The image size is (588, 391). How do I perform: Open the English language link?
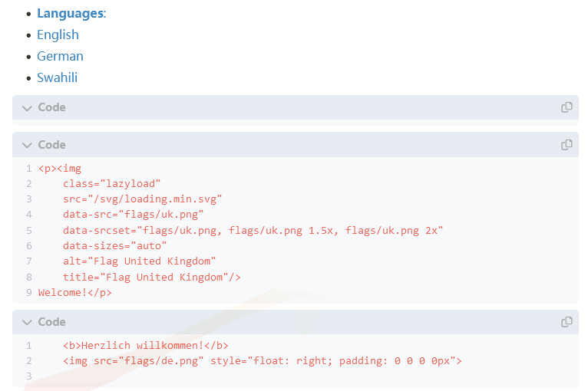58,34
